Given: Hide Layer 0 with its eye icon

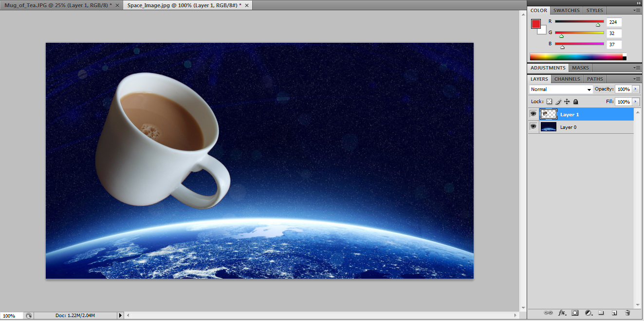Looking at the screenshot, I should coord(534,126).
